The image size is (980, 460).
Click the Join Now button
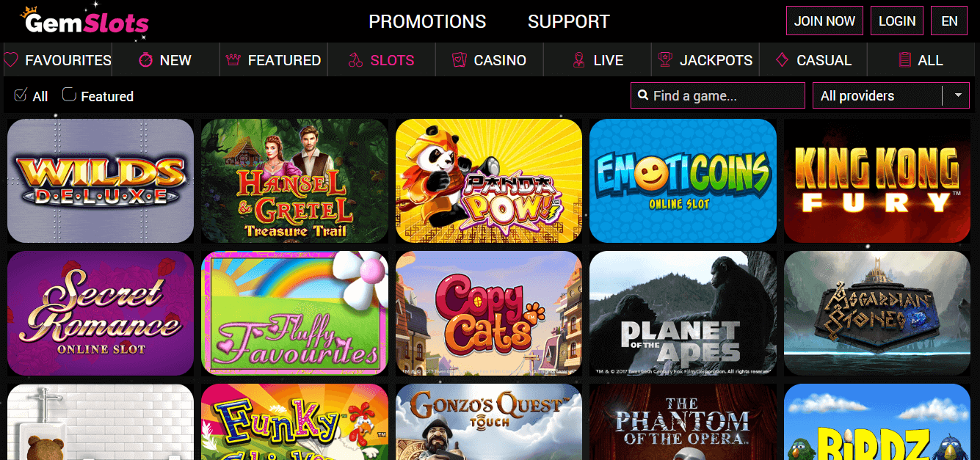point(824,21)
